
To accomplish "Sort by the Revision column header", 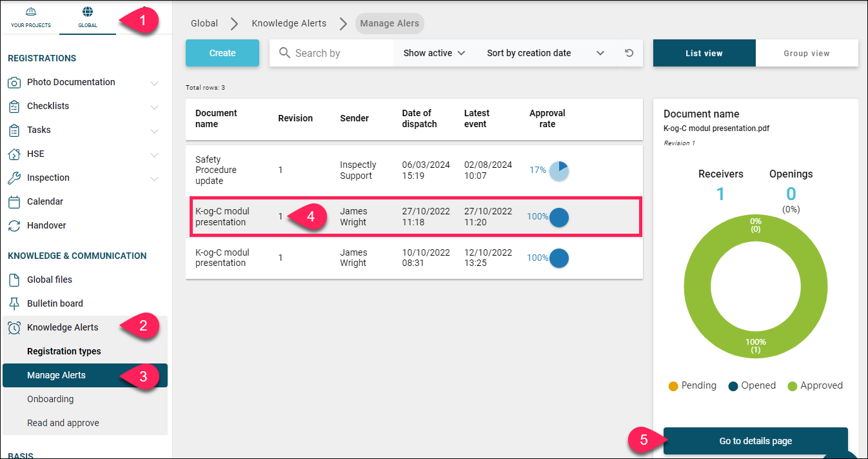I will [295, 118].
